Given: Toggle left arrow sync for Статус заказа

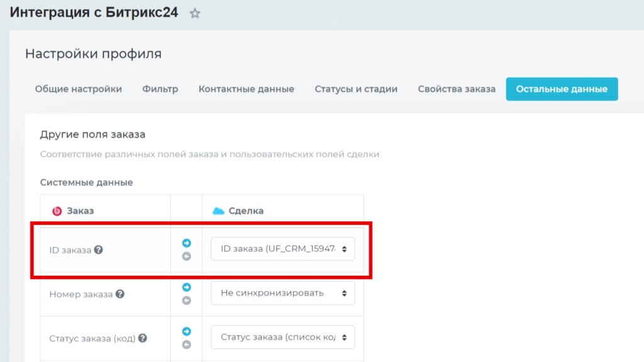Looking at the screenshot, I should pyautogui.click(x=186, y=344).
